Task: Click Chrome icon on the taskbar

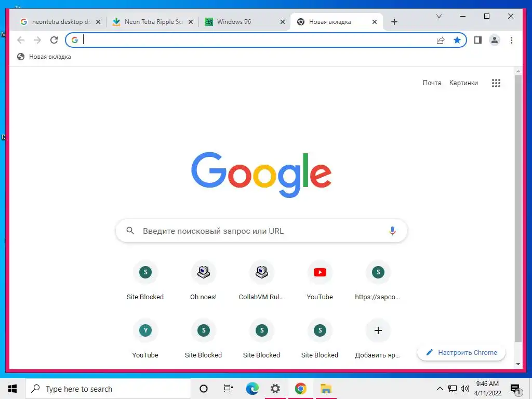Action: tap(300, 389)
